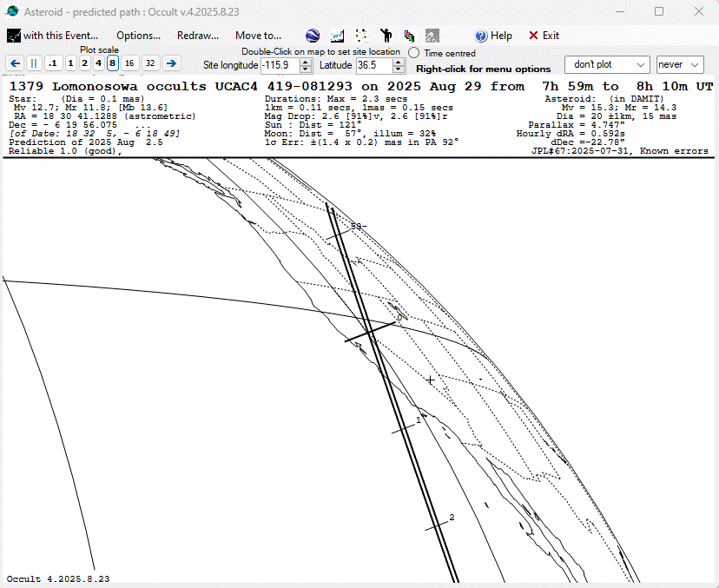The image size is (719, 588).
Task: Click the 'Parallax = 4.747"' text
Action: [x=577, y=125]
